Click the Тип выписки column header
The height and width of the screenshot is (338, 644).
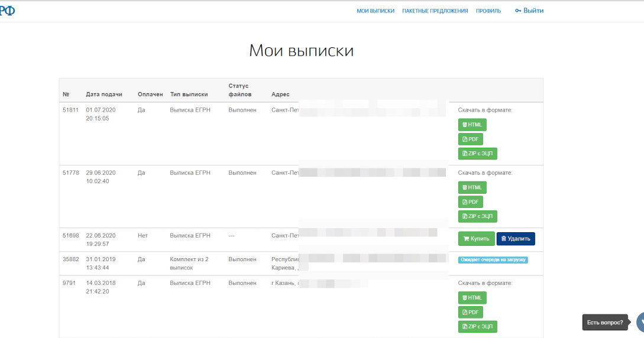tap(189, 95)
